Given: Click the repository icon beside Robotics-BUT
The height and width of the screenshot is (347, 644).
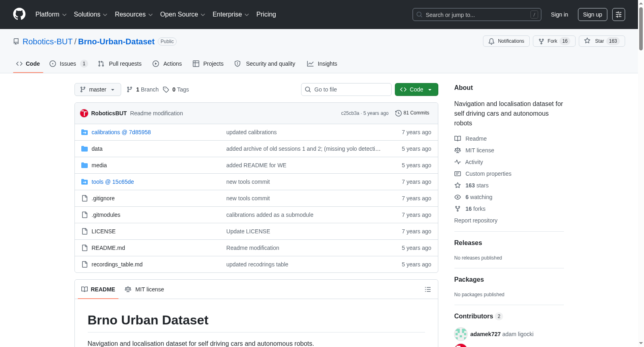Looking at the screenshot, I should [16, 42].
